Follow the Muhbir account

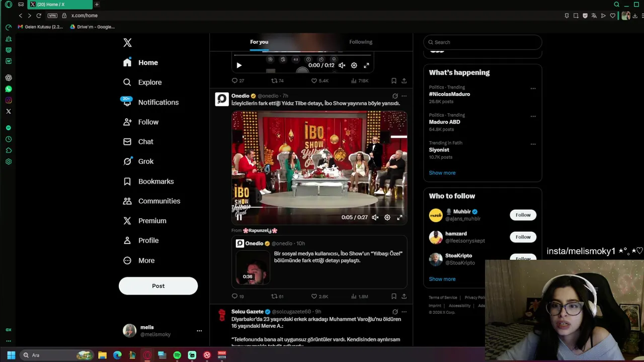click(x=523, y=215)
